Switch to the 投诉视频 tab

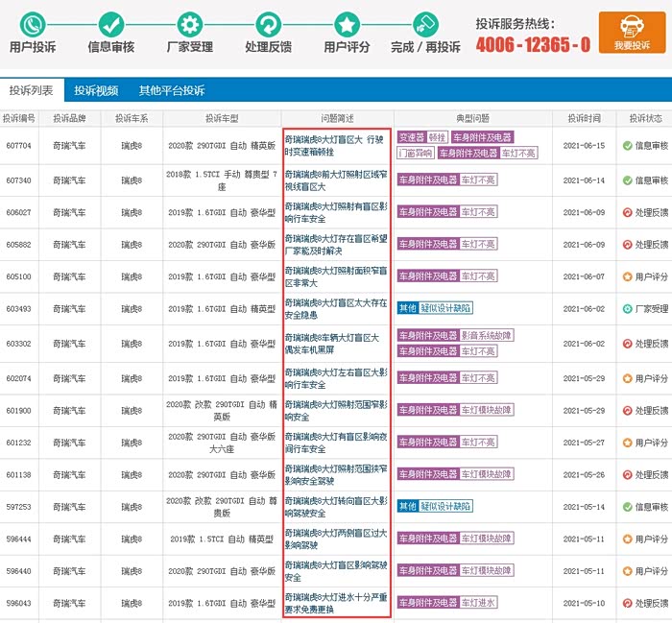tap(96, 90)
